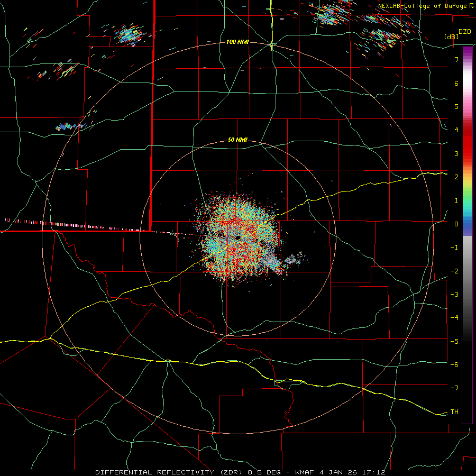Click the TH label on color scale
The height and width of the screenshot is (476, 476).
[454, 412]
